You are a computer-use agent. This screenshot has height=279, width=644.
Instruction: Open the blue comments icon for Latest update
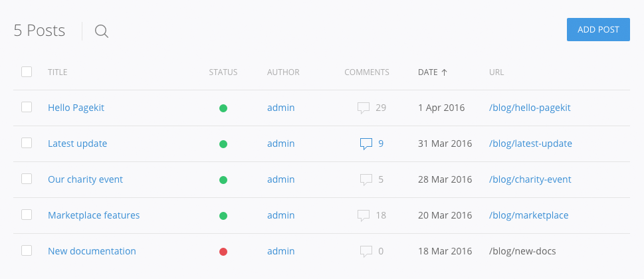point(366,143)
